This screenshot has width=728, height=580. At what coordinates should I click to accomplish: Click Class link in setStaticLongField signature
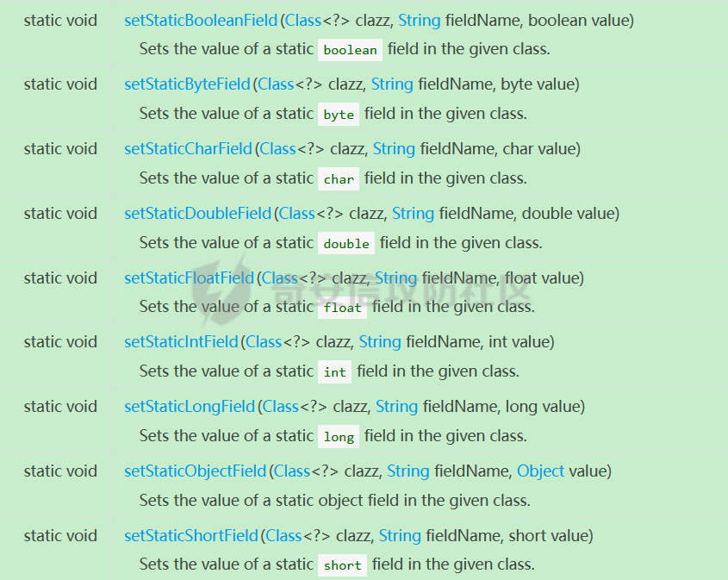(x=280, y=406)
